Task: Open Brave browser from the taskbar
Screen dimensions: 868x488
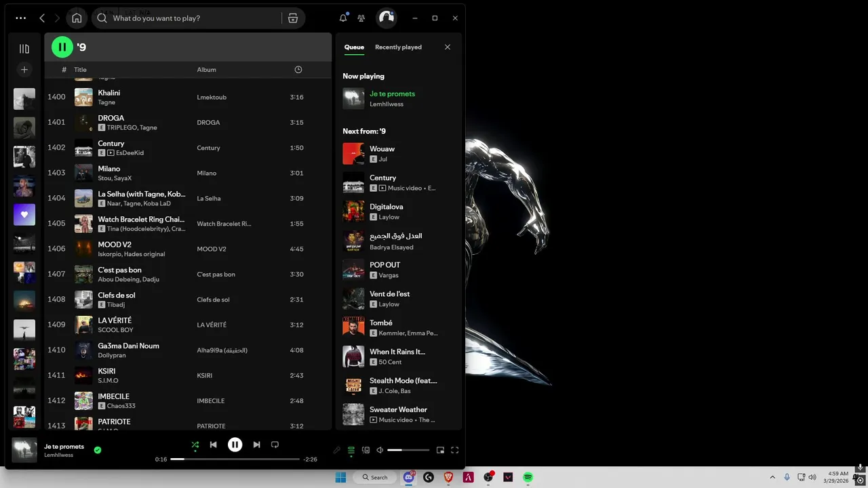Action: 448,477
